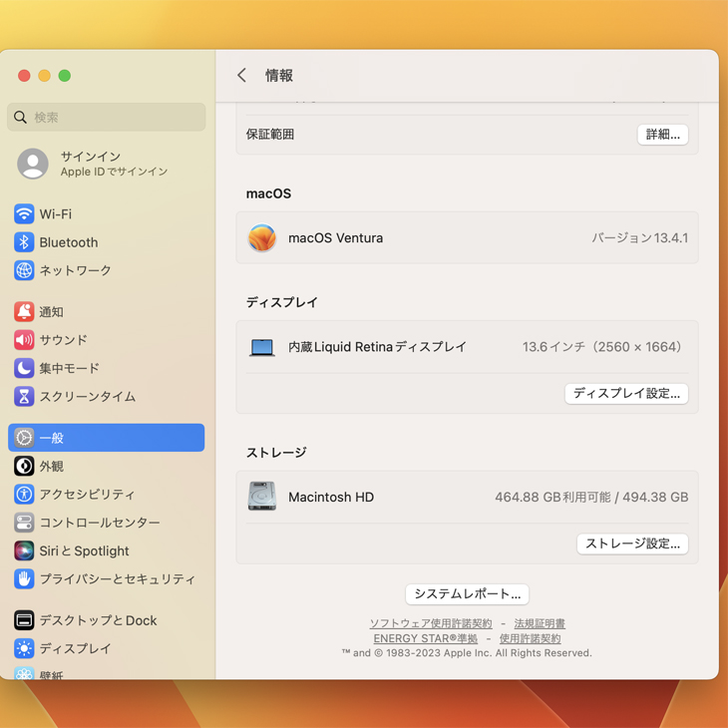Viewport: 728px width, 728px height.
Task: Open システムレポート... button
Action: tap(467, 594)
